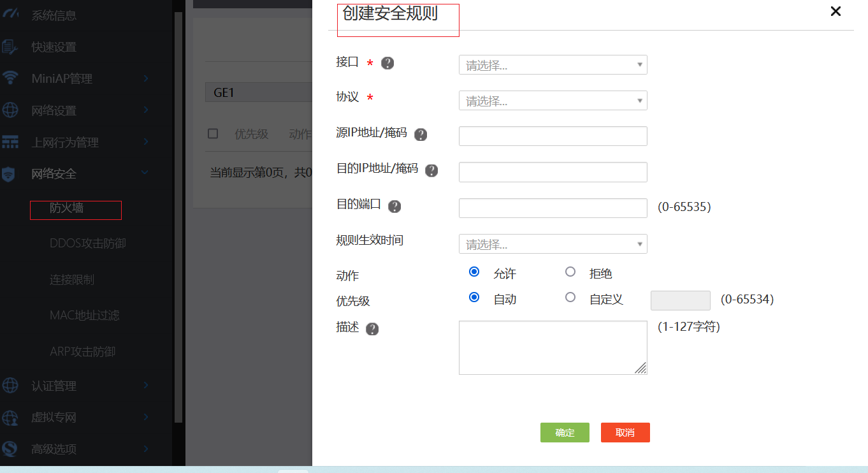This screenshot has width=868, height=473.
Task: Collapse the 网络安全 menu chevron
Action: pyautogui.click(x=145, y=173)
